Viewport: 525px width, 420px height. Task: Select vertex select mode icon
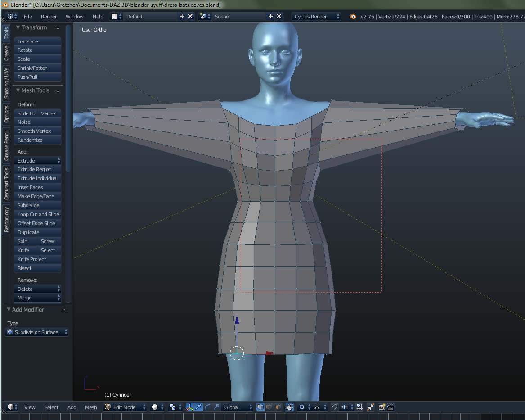(x=260, y=407)
